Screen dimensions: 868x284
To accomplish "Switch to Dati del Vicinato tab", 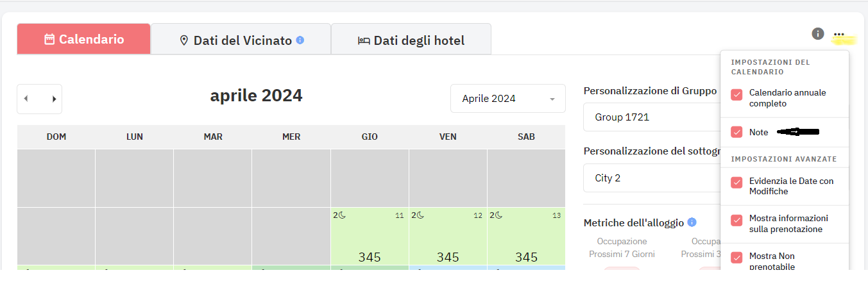I will pyautogui.click(x=241, y=40).
